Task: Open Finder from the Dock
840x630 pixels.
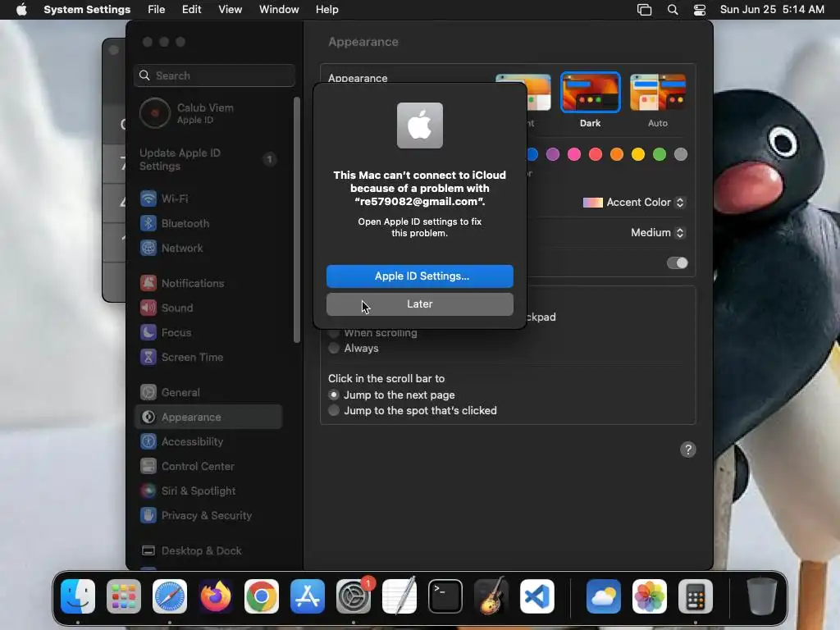Action: pyautogui.click(x=78, y=596)
